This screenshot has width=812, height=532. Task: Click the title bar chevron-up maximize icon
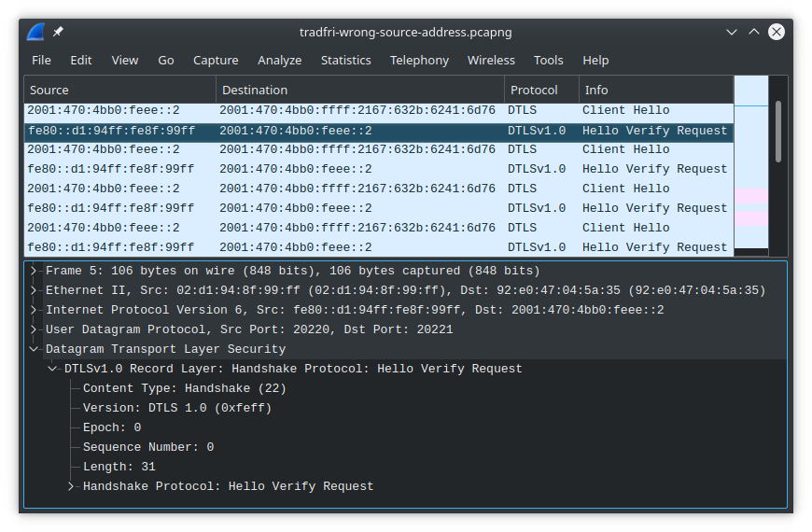pos(754,32)
